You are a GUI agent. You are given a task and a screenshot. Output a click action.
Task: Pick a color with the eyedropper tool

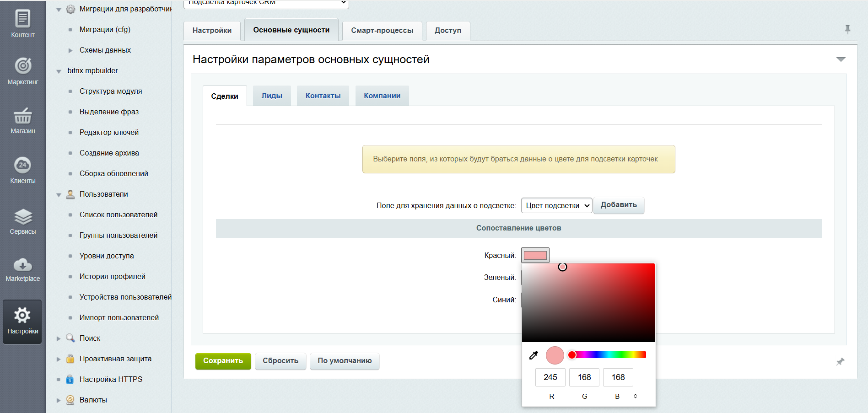(534, 355)
